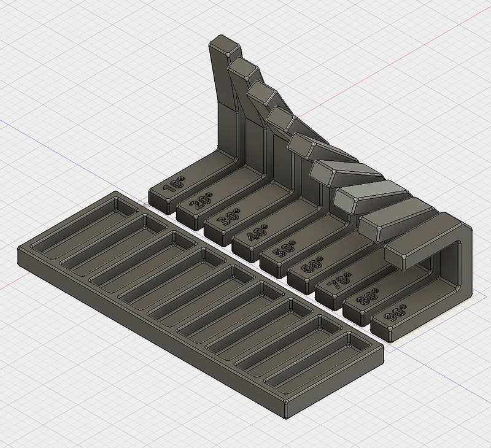Screen dimensions: 491x448
Task: Select the engraved 20° label
Action: [x=202, y=202]
